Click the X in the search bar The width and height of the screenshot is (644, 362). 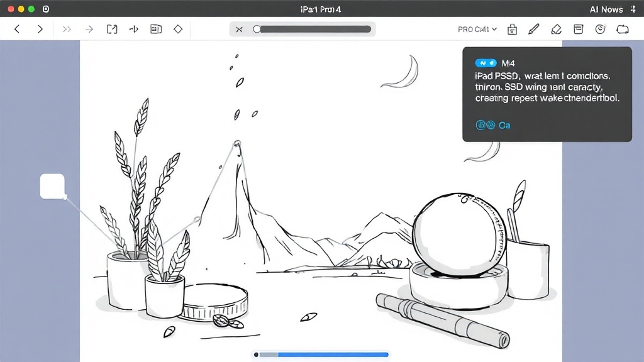[x=239, y=29]
